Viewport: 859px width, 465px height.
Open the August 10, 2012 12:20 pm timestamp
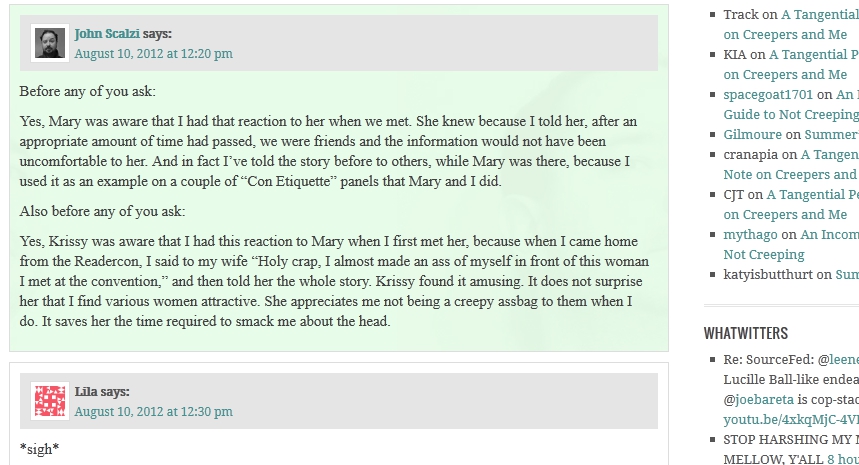pos(153,54)
